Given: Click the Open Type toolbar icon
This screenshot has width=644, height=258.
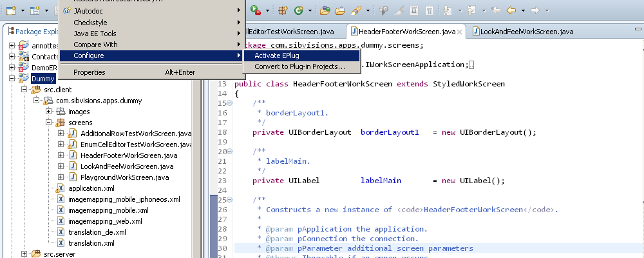Looking at the screenshot, I should coord(325,11).
